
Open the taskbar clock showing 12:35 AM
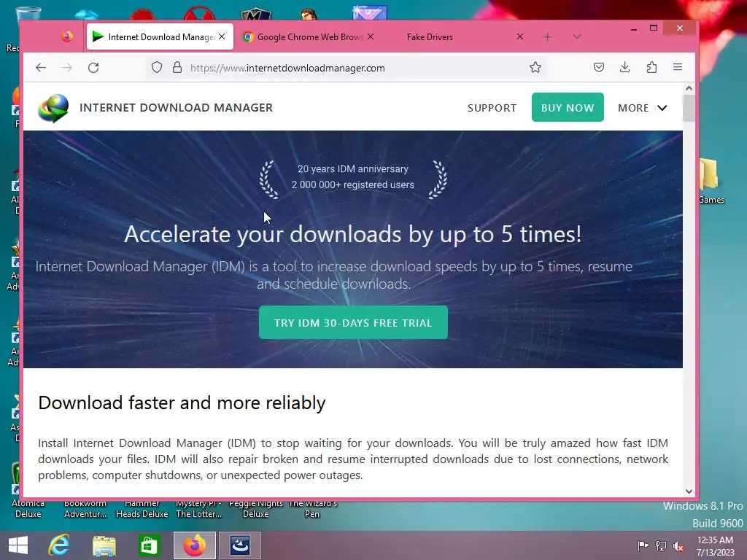point(716,545)
